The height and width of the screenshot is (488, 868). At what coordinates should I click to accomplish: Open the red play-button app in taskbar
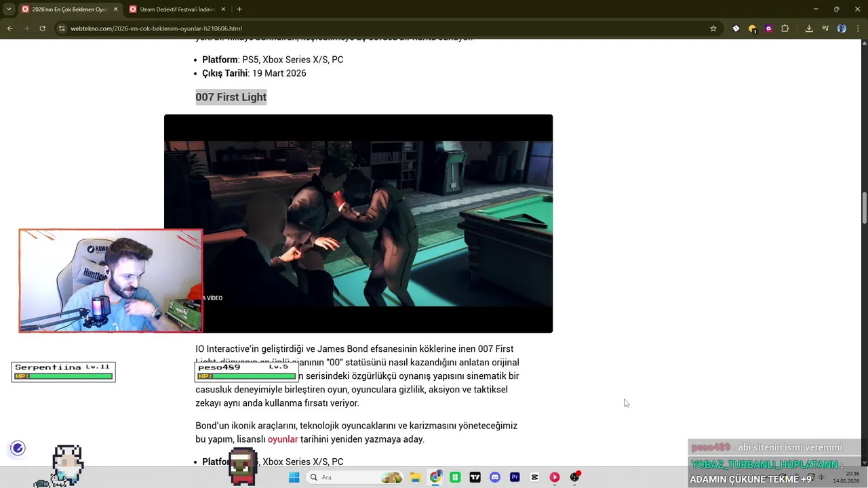click(555, 477)
